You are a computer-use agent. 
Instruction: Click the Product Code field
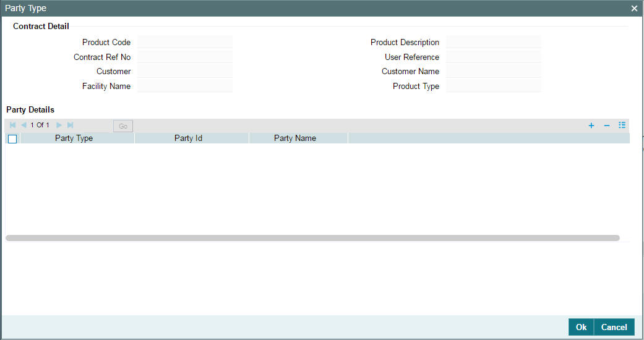click(x=185, y=42)
